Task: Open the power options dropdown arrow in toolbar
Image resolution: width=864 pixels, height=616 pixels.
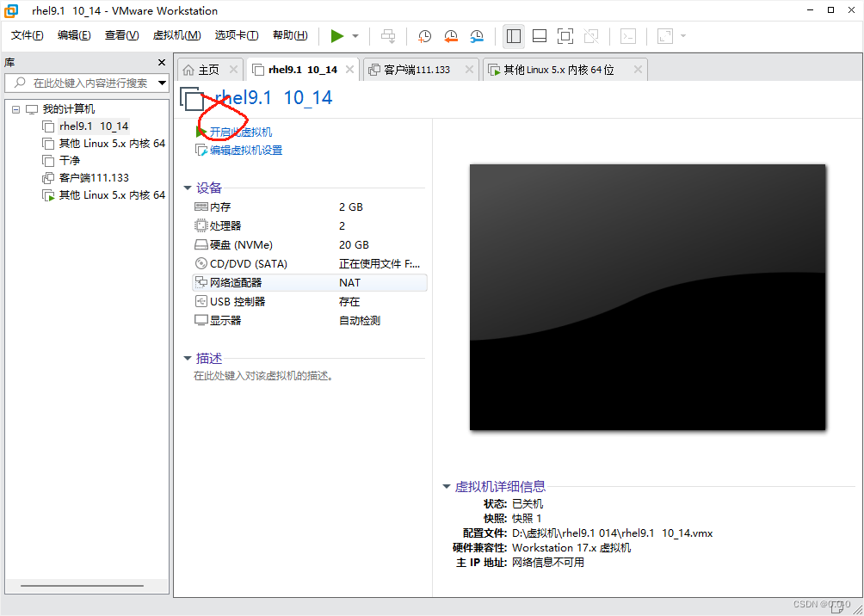Action: click(355, 36)
